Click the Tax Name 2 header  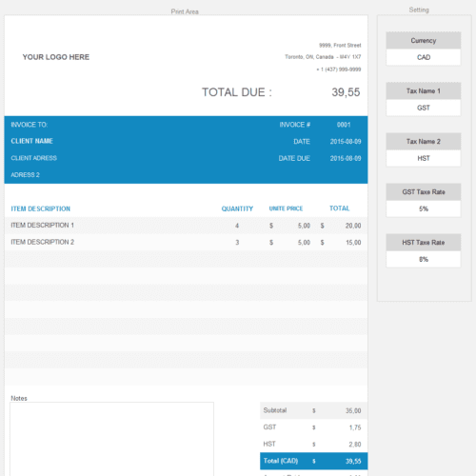(x=423, y=142)
